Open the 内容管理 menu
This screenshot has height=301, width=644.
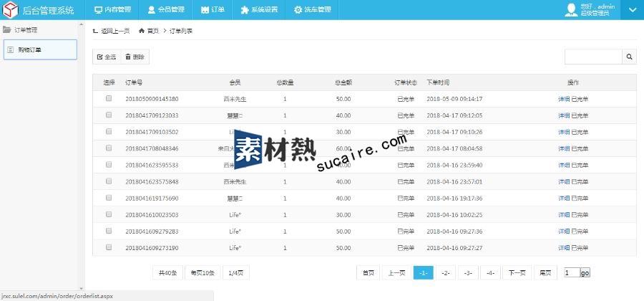point(112,10)
